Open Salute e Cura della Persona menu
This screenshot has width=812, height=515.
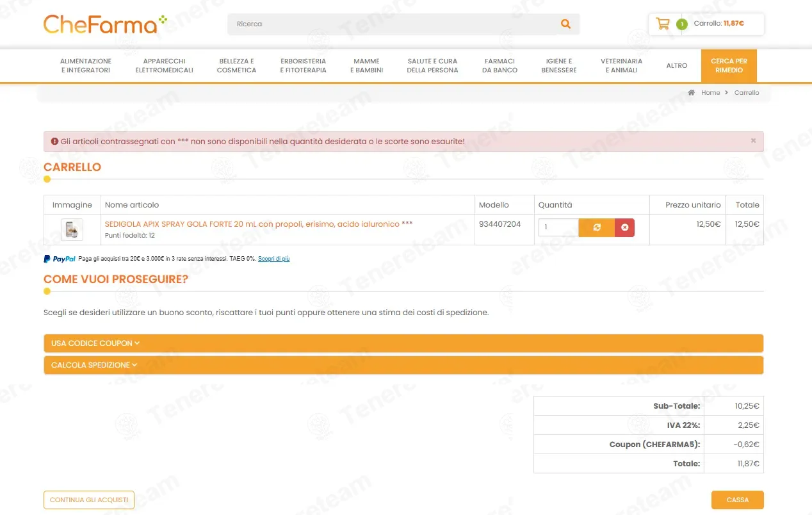pos(432,66)
